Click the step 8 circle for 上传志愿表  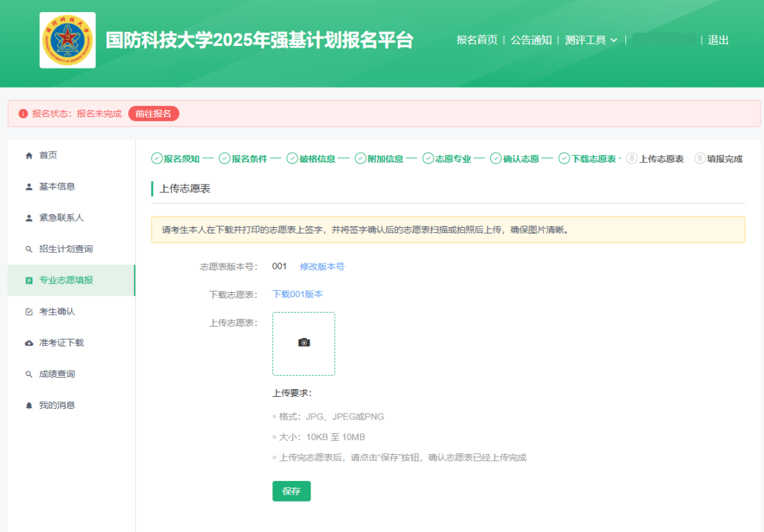[632, 158]
